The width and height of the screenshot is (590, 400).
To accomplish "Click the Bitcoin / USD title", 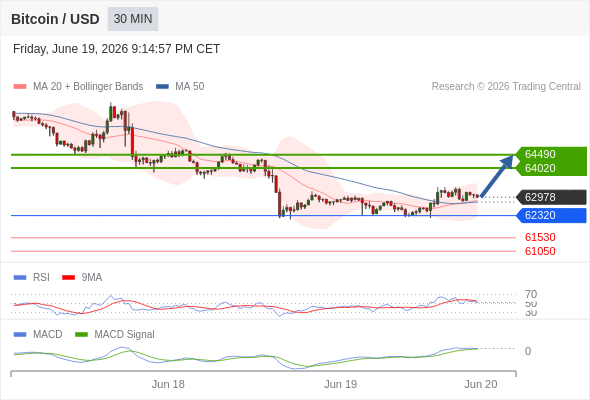I will pyautogui.click(x=55, y=19).
